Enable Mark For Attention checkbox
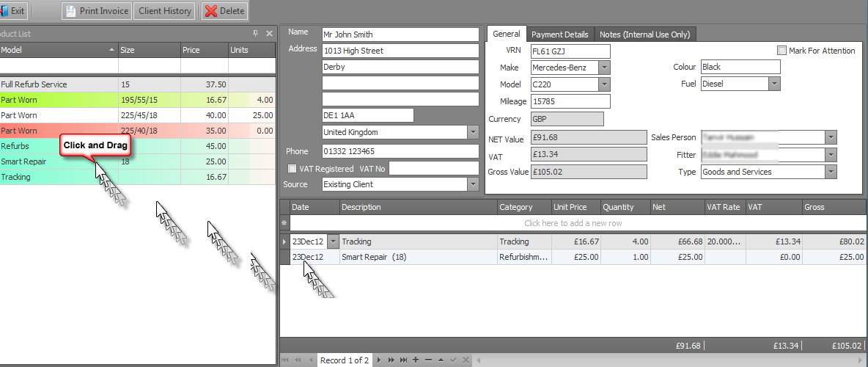Image resolution: width=868 pixels, height=367 pixels. pos(781,51)
